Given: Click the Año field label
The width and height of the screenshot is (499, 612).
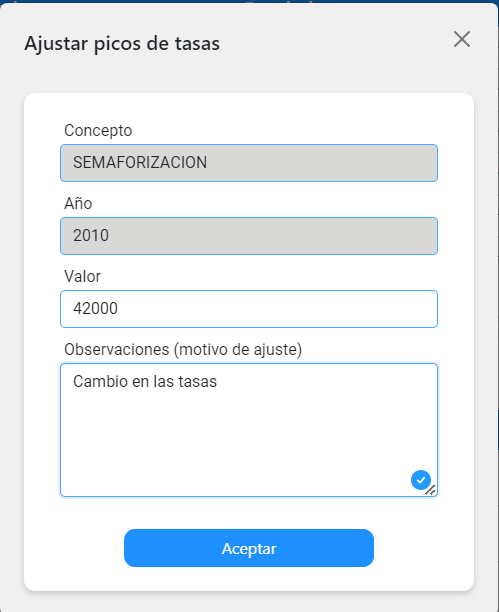Looking at the screenshot, I should (78, 203).
